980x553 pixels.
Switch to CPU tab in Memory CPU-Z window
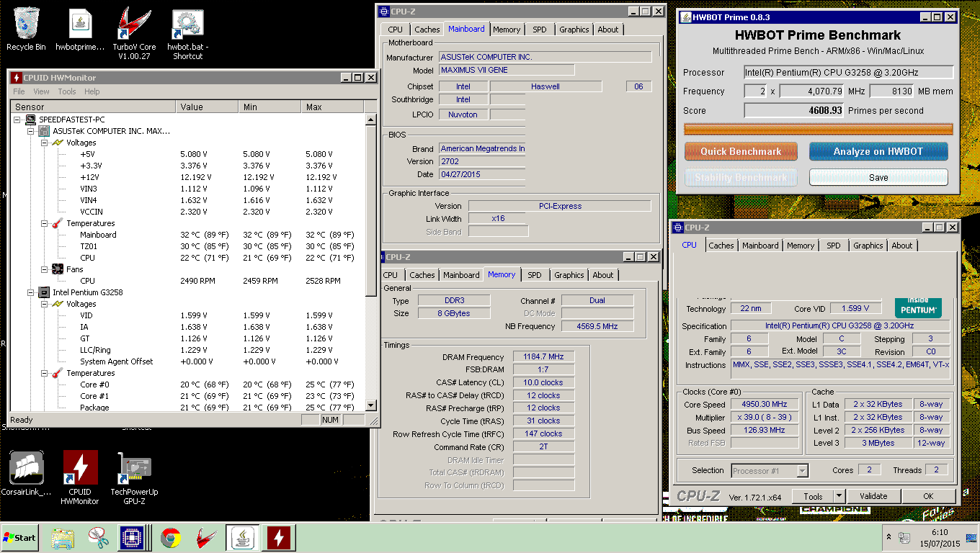pyautogui.click(x=391, y=275)
